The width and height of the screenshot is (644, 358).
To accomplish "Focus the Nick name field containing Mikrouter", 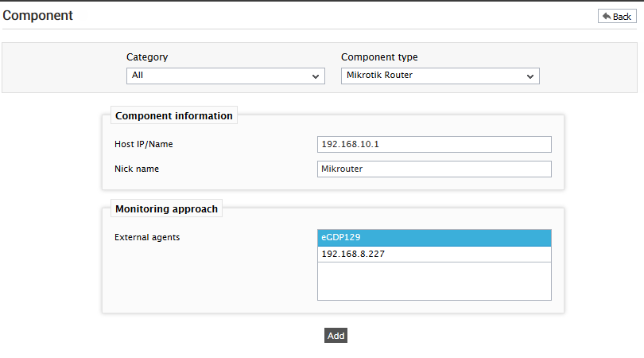I will [434, 169].
